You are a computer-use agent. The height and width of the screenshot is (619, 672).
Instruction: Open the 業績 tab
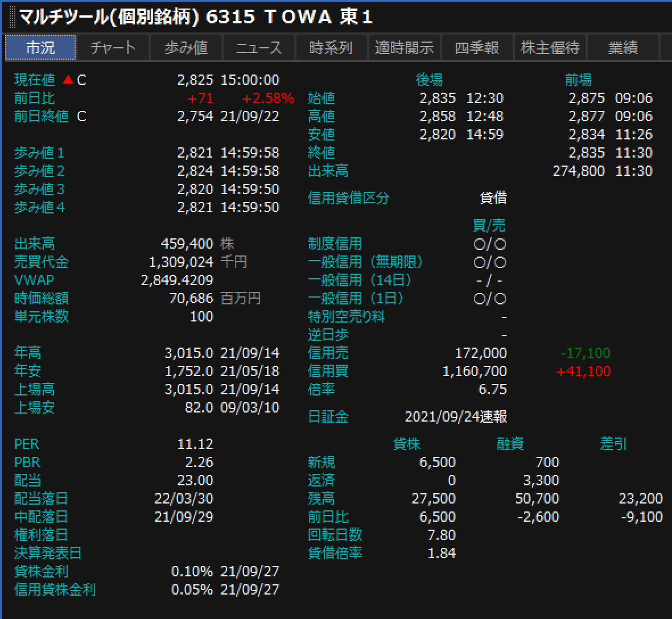[x=622, y=48]
